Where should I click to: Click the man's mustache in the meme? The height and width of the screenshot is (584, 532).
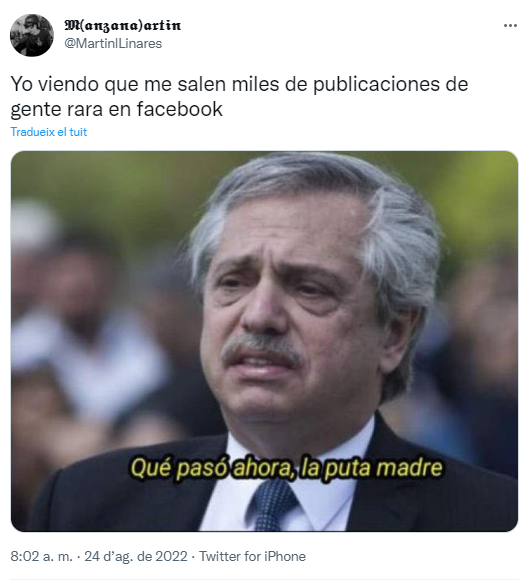click(263, 350)
